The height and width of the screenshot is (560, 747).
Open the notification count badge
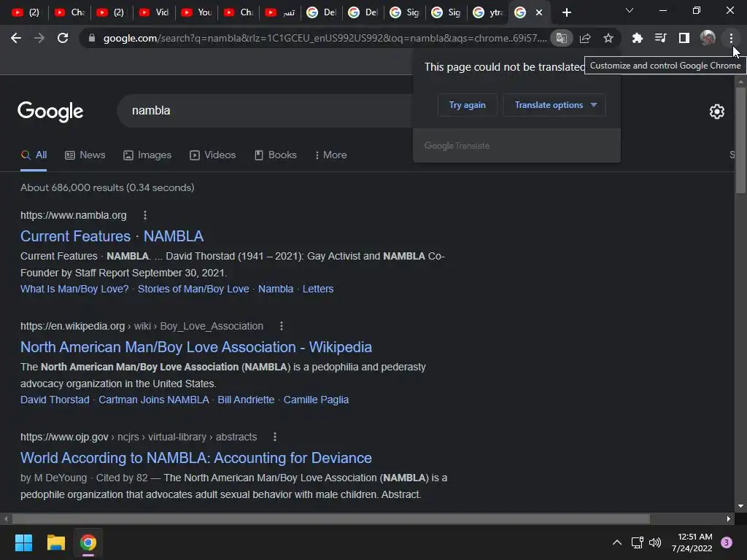tap(727, 542)
